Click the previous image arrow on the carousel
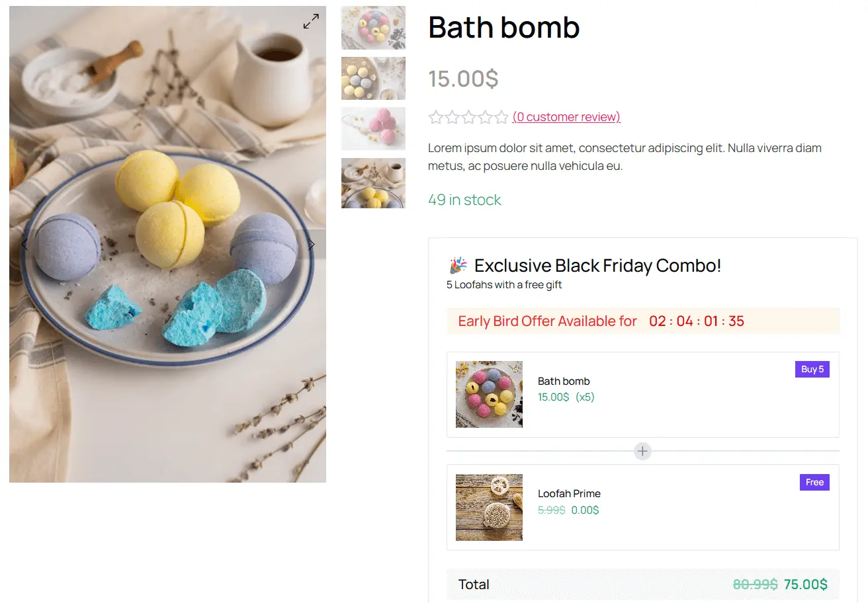Viewport: 868px width, 603px height. pos(24,244)
